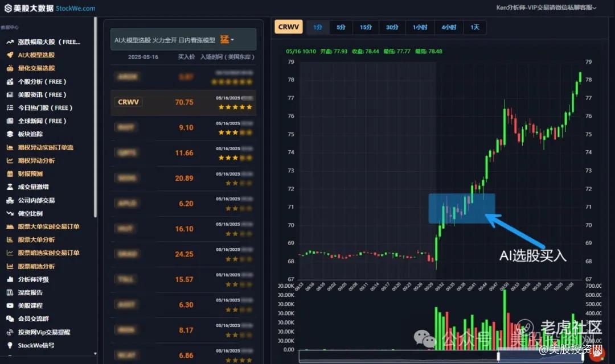This screenshot has width=615, height=364.
Task: Click the line chart icon for 期权异动分析
Action: [10, 160]
